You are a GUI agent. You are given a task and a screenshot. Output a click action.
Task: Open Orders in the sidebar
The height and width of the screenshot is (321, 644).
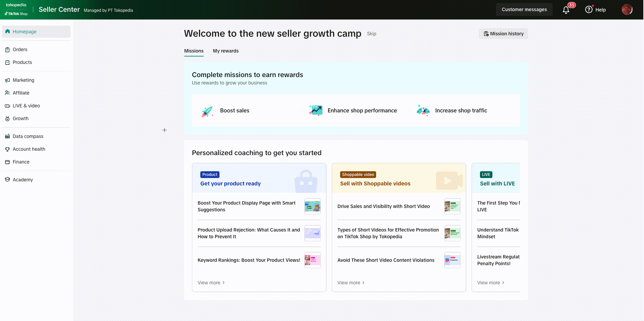tap(20, 49)
